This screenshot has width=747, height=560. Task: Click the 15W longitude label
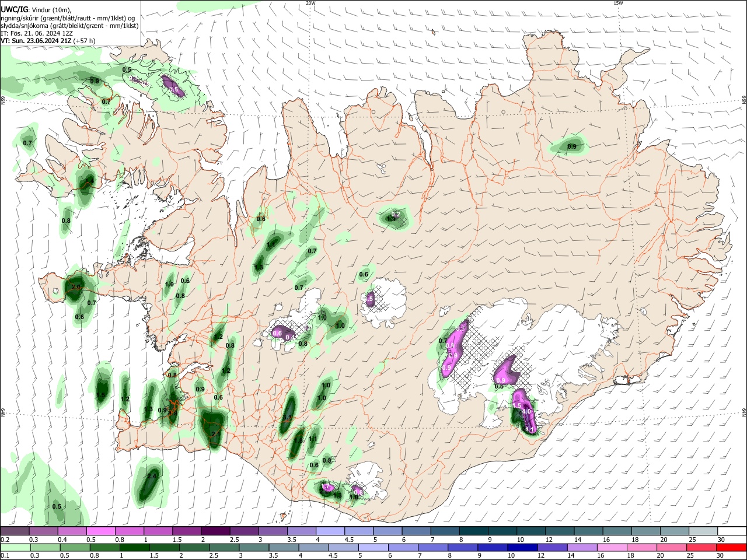pyautogui.click(x=618, y=3)
